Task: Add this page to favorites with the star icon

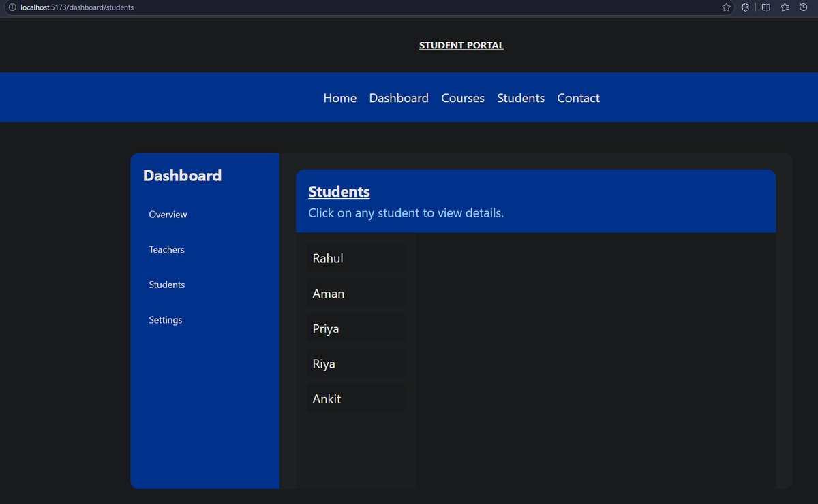Action: pyautogui.click(x=727, y=7)
